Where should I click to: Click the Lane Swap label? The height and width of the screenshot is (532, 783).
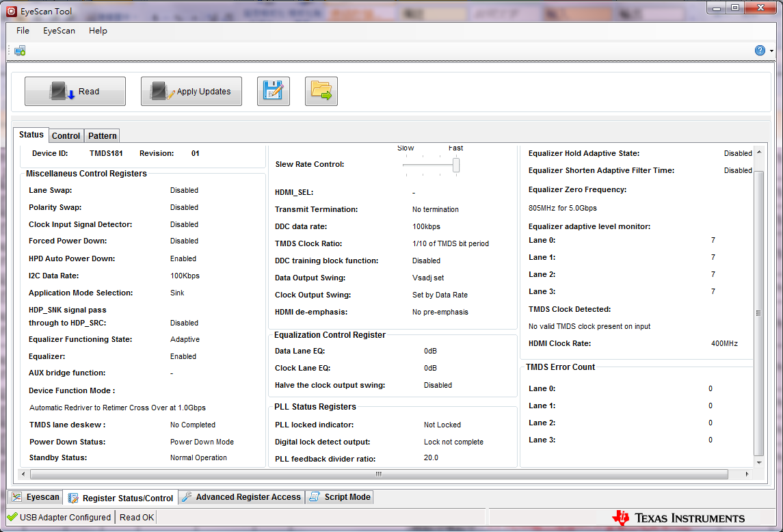point(51,190)
